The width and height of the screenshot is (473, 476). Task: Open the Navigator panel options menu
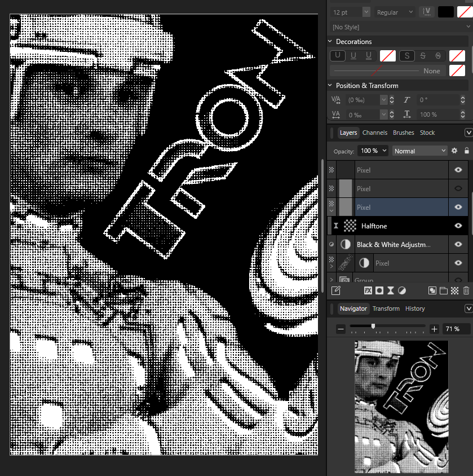[468, 308]
